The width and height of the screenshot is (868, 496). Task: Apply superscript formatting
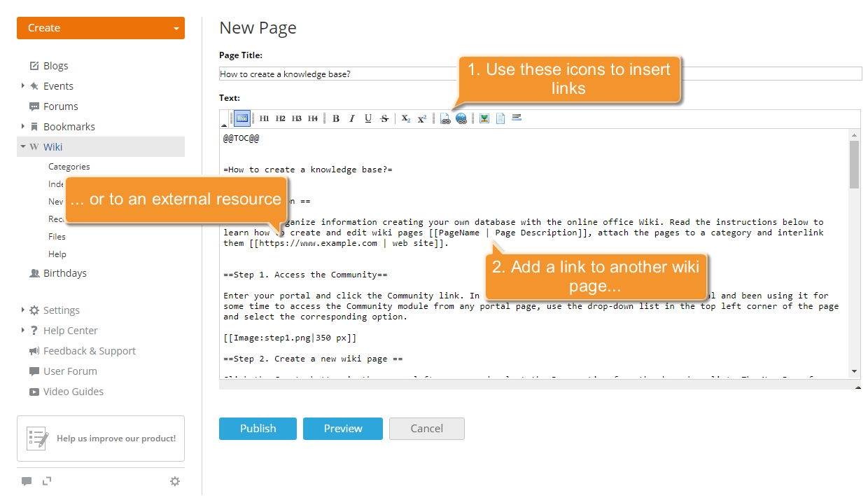[x=422, y=118]
